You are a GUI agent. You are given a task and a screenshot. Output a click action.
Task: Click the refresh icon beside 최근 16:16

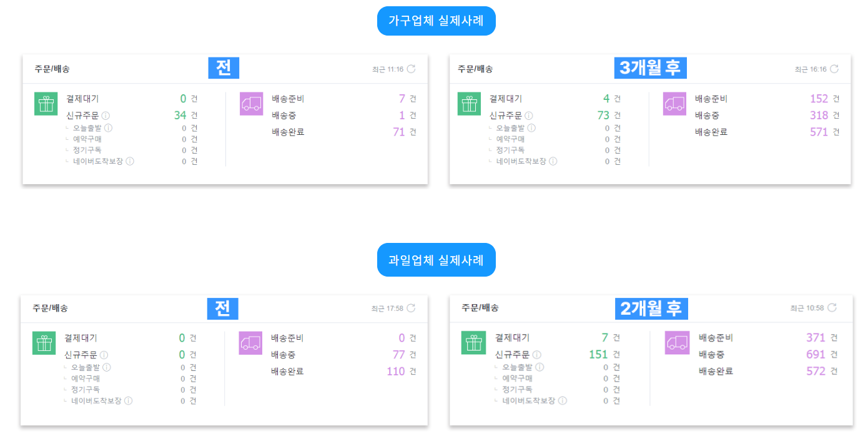834,69
